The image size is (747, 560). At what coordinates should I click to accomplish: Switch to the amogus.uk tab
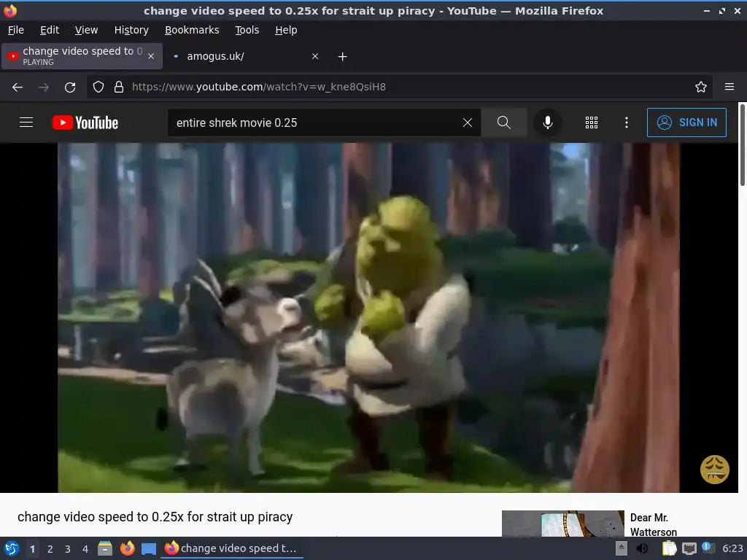(x=244, y=56)
